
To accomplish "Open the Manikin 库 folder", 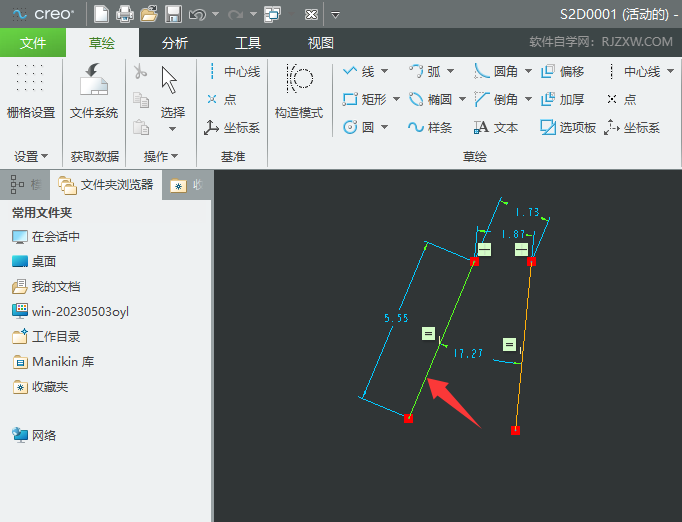I will point(53,362).
